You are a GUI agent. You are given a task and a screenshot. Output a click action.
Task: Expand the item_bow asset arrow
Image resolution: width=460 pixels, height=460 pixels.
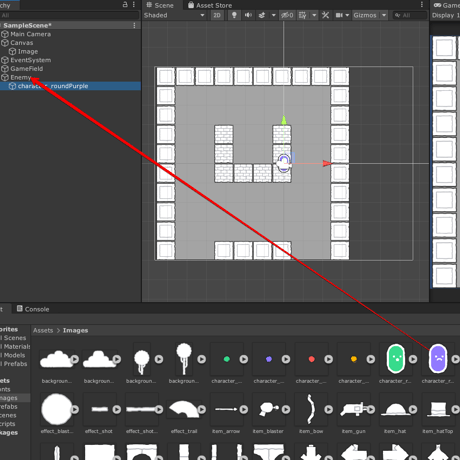(x=328, y=409)
